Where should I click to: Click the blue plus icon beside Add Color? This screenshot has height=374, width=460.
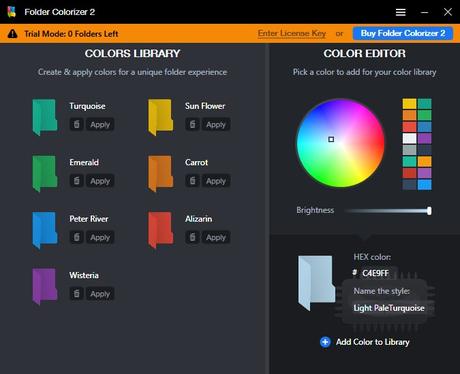tap(325, 342)
